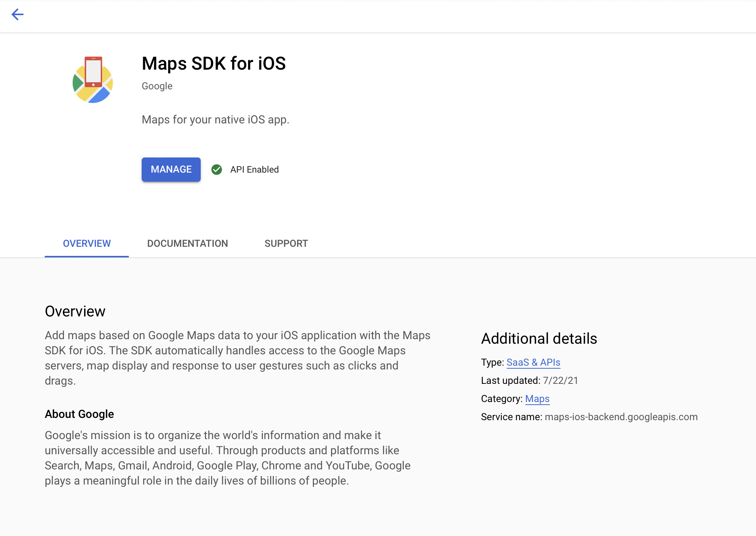Click the maps-ios-backend.googleapis.com service name
This screenshot has height=536, width=756.
click(x=621, y=417)
